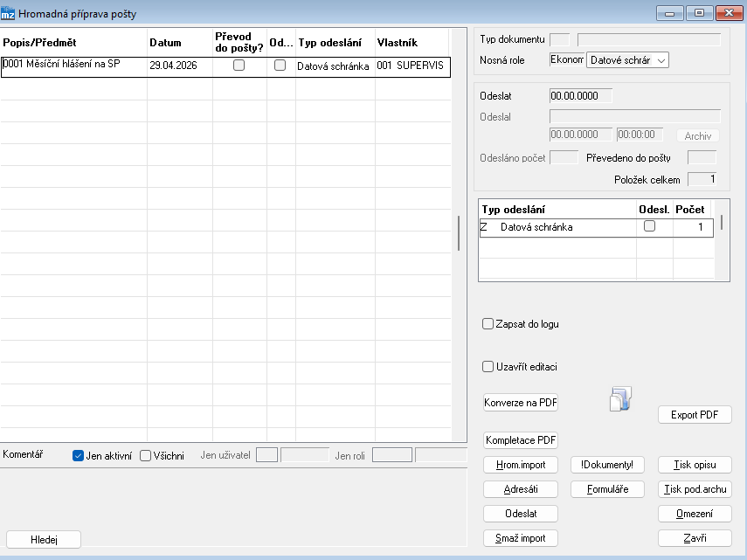Image resolution: width=747 pixels, height=560 pixels.
Task: Click the Kompletace PDF button
Action: click(x=520, y=440)
